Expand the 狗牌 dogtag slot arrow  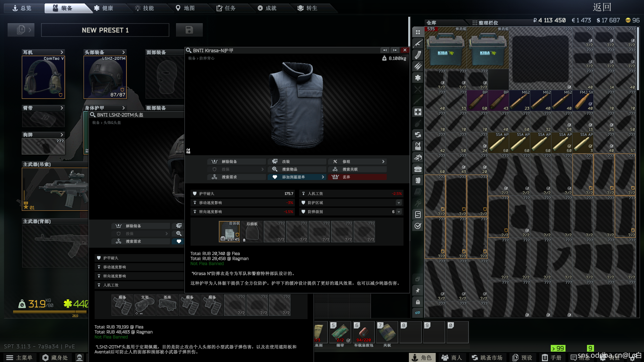(62, 135)
